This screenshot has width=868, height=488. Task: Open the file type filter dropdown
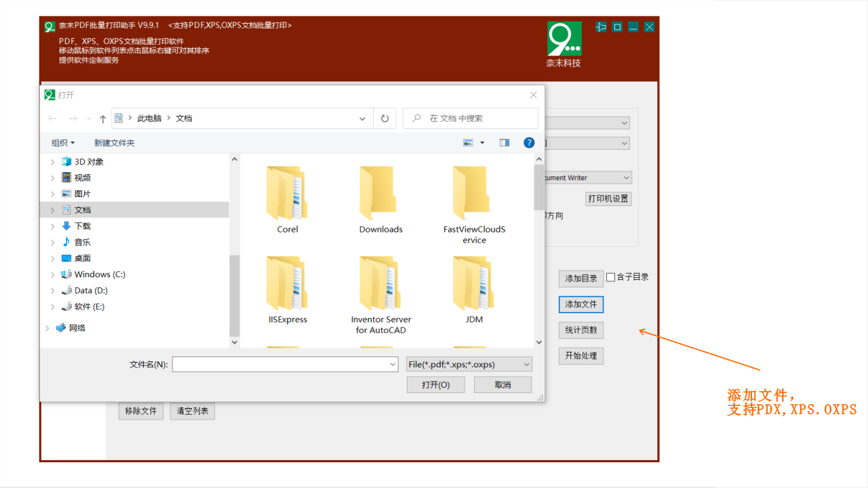coord(469,365)
